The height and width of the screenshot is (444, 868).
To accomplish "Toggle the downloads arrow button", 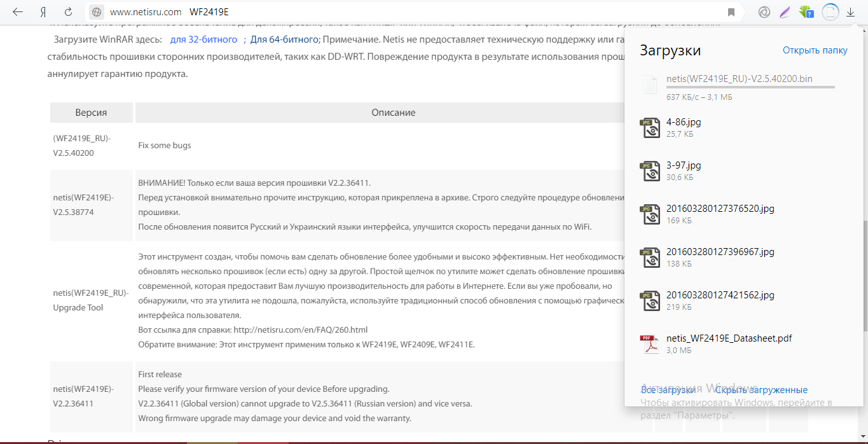I will [x=851, y=12].
